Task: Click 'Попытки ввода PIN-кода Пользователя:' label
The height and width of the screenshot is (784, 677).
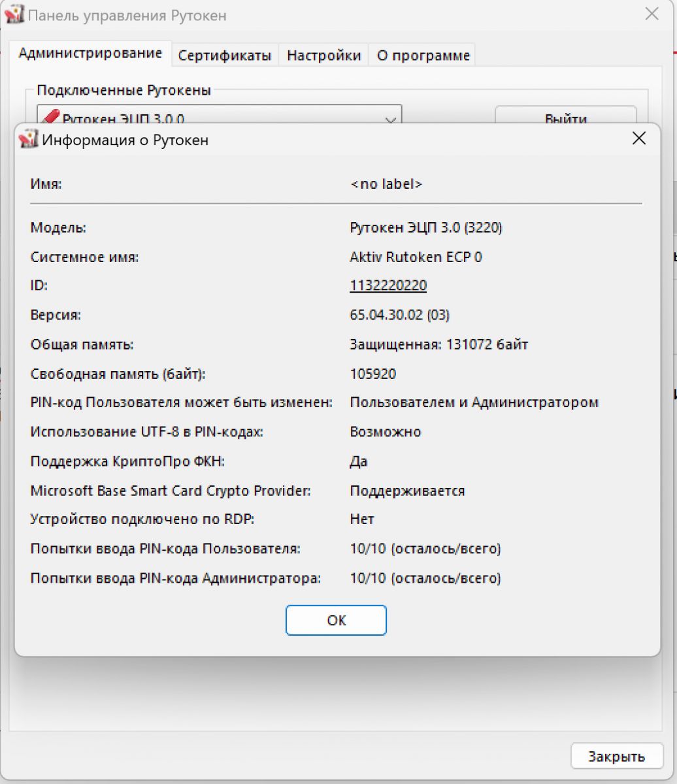Action: 166,549
